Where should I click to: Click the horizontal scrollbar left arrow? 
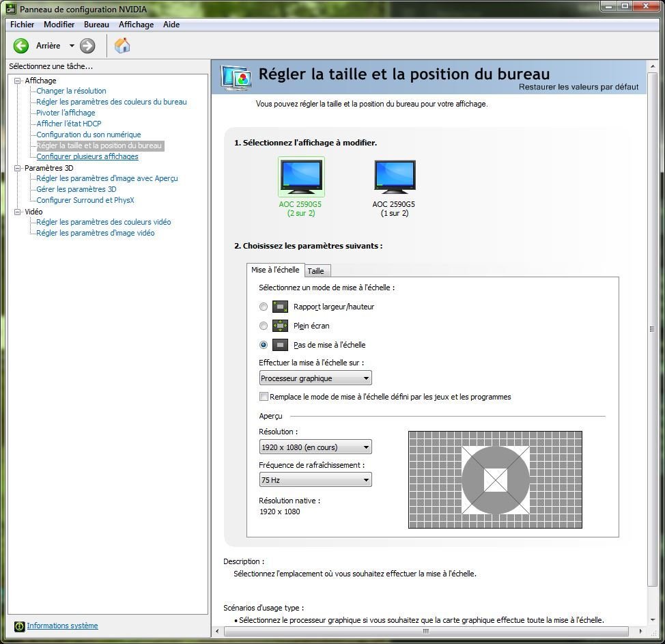217,631
